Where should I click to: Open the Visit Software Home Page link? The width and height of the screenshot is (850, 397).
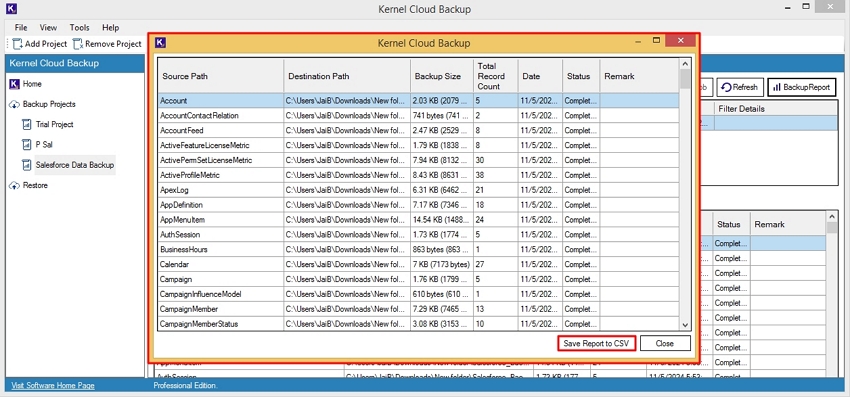53,386
